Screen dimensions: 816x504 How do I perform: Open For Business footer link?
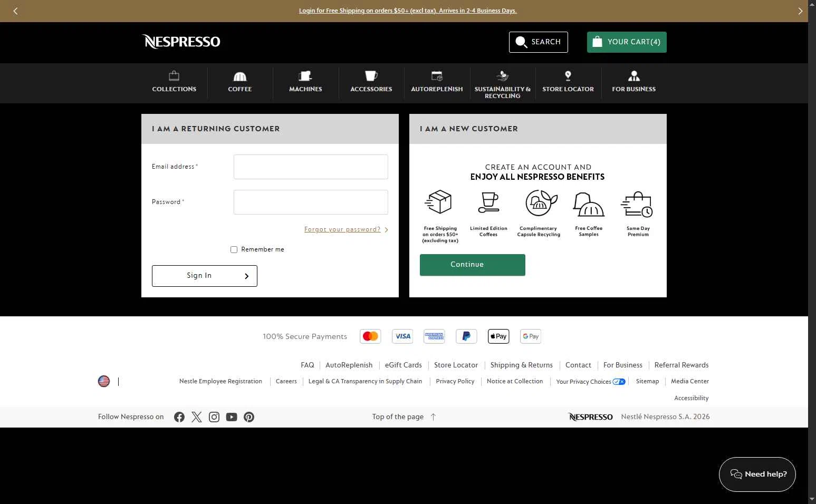tap(623, 365)
